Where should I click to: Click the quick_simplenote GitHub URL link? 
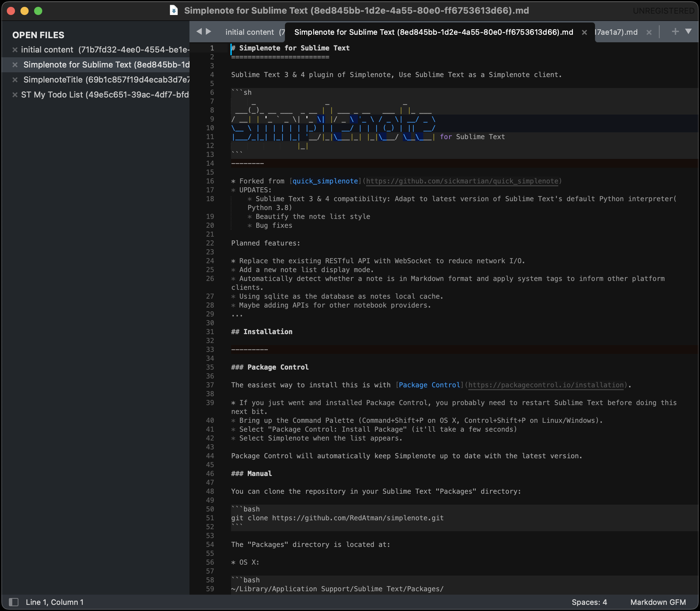[x=462, y=181]
